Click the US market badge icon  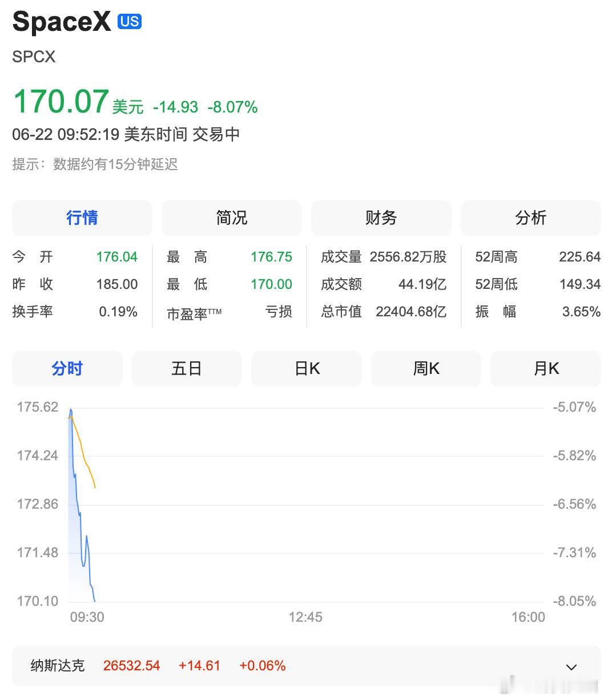pos(130,22)
